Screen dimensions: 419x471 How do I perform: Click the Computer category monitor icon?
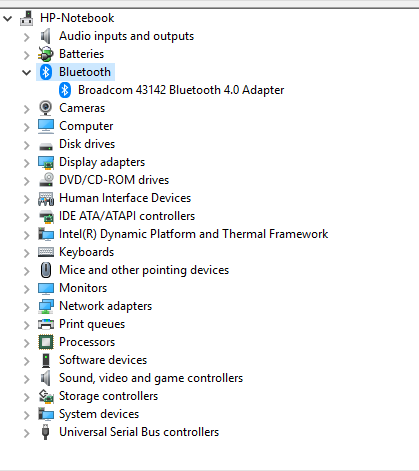point(46,126)
